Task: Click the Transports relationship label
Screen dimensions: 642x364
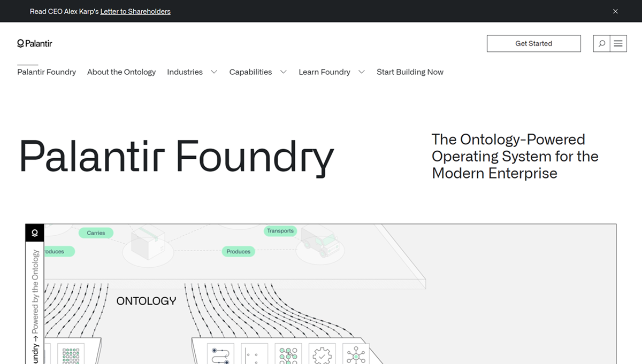Action: 280,231
